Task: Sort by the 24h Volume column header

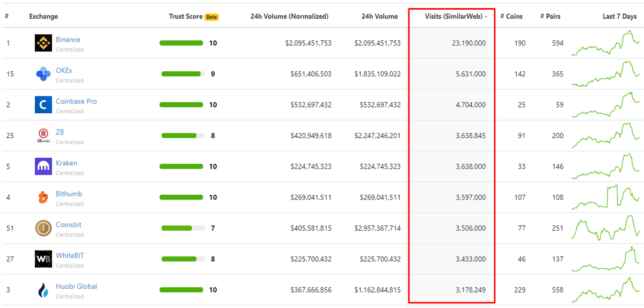Action: click(x=379, y=17)
